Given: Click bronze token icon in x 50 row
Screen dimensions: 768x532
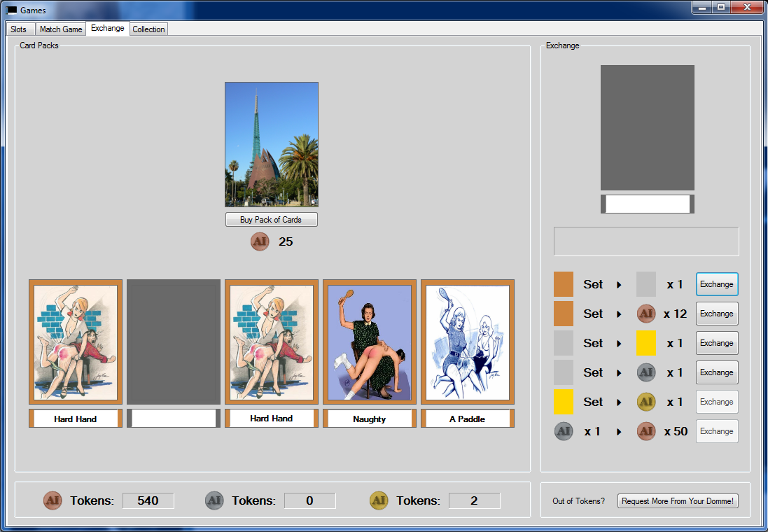Looking at the screenshot, I should (x=646, y=431).
